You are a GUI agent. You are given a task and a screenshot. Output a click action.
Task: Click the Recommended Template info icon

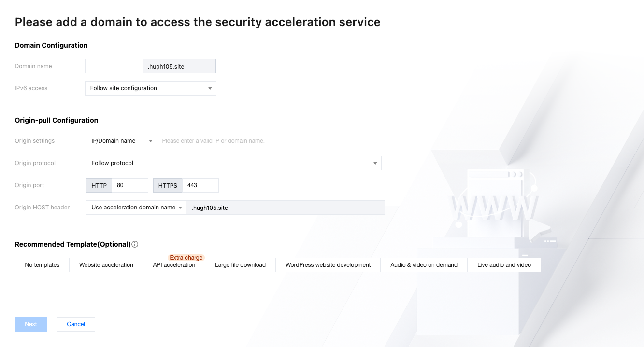(135, 244)
